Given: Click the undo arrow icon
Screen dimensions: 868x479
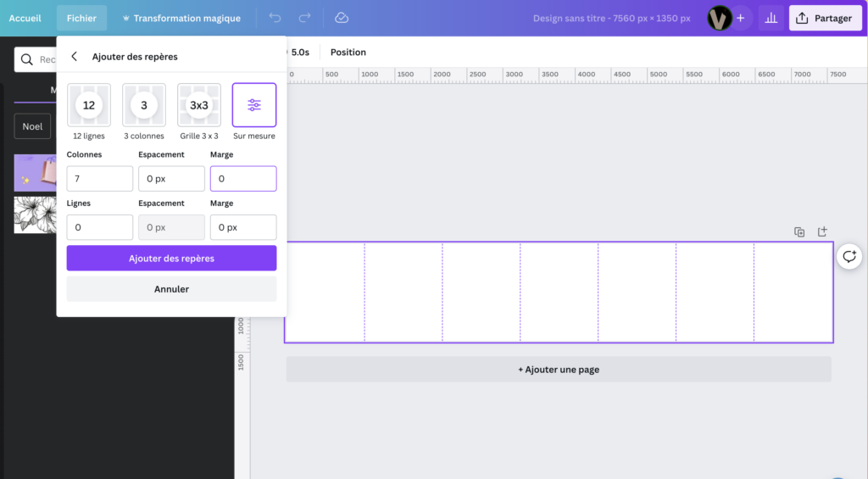Looking at the screenshot, I should coord(275,18).
